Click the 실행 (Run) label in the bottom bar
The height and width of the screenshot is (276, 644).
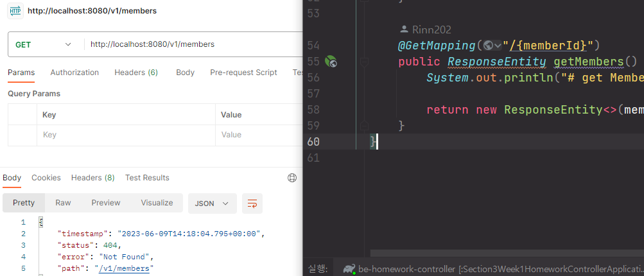317,269
